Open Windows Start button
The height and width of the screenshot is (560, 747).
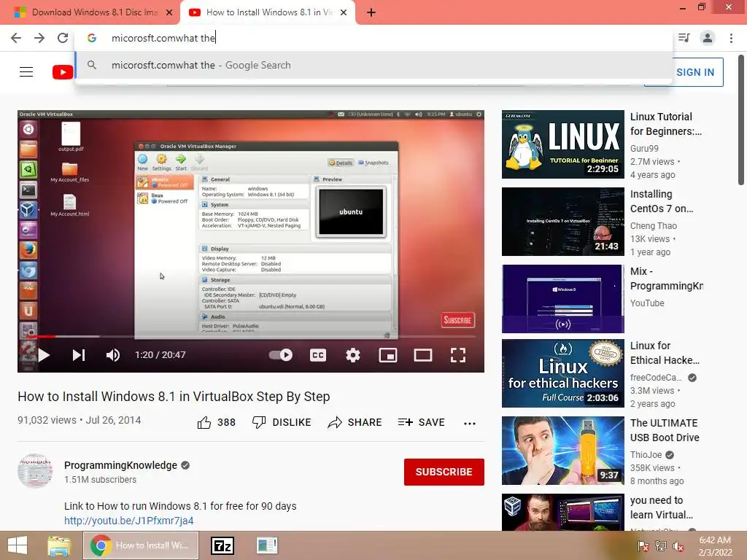[18, 545]
